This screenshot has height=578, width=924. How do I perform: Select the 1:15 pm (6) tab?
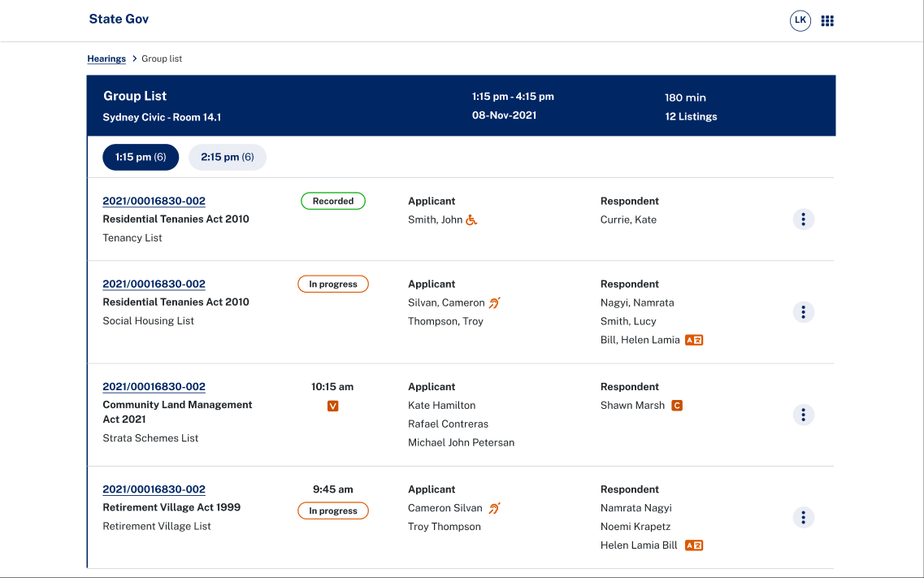[141, 158]
